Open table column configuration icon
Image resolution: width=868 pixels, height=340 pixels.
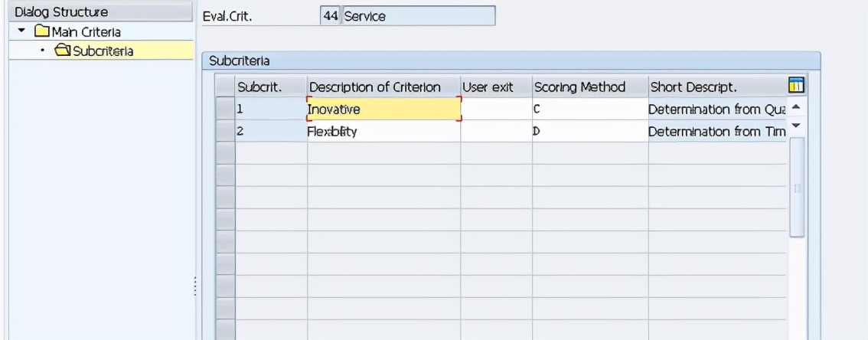click(795, 87)
